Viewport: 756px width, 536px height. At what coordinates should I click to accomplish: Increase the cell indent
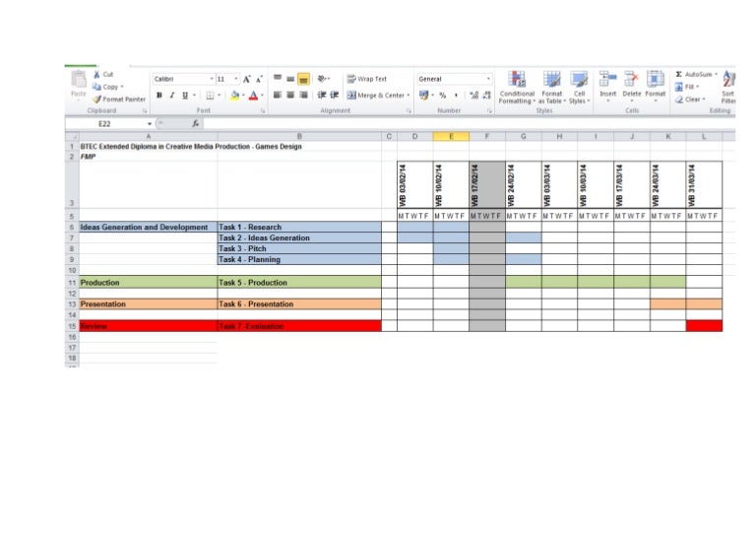click(334, 95)
